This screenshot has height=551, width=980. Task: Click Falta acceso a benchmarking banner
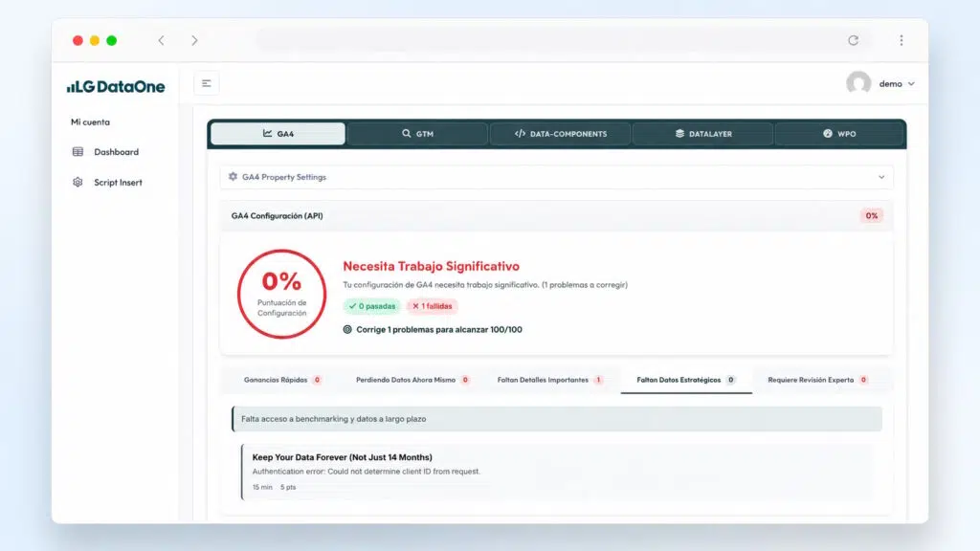click(557, 419)
